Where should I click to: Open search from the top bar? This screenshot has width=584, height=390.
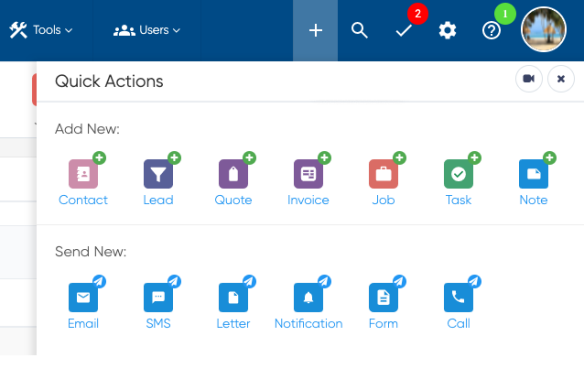tap(359, 30)
